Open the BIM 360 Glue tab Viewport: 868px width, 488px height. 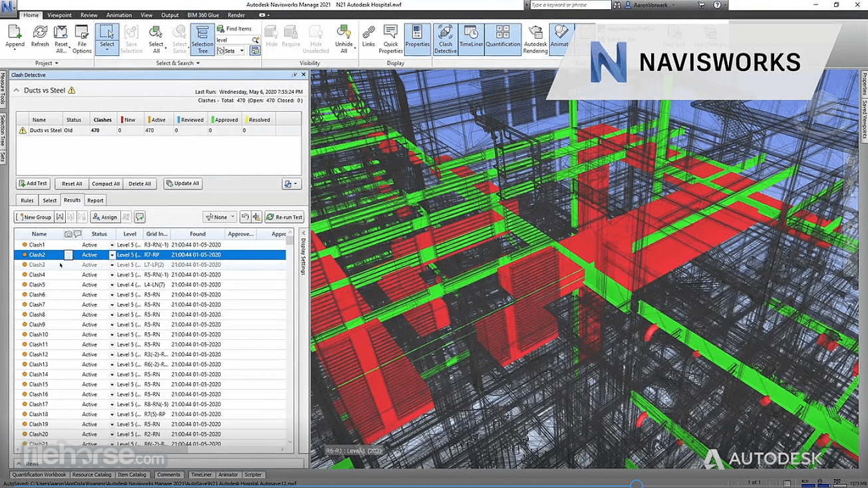click(x=204, y=15)
